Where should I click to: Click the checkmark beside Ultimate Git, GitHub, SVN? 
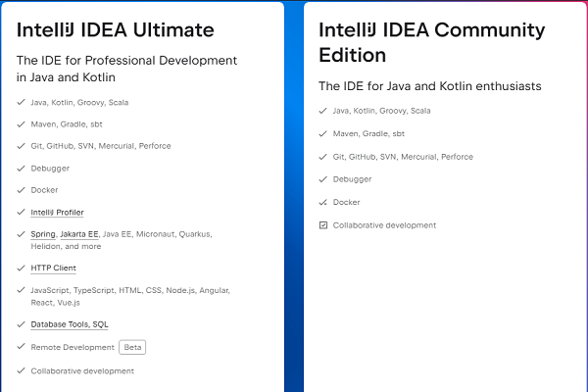pos(21,146)
